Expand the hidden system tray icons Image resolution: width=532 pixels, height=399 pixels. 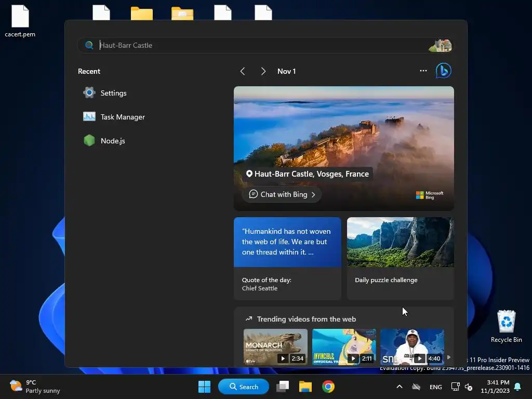(x=400, y=387)
